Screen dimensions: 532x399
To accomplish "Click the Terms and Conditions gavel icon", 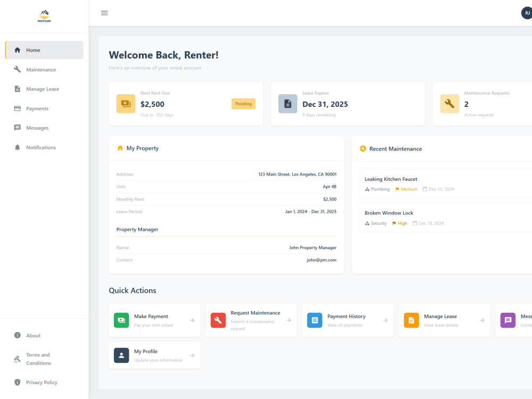I will click(x=18, y=359).
